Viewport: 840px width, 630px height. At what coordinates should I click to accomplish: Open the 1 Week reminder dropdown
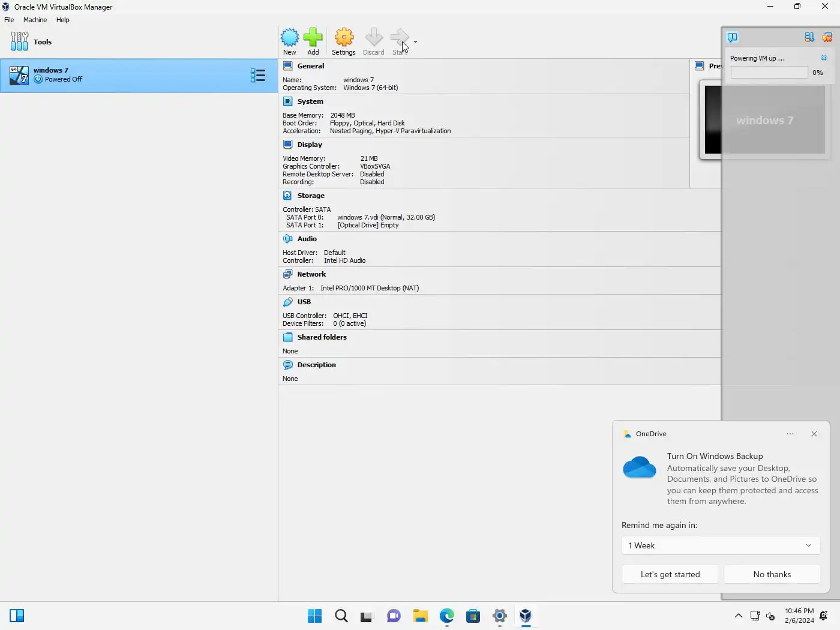coord(721,545)
